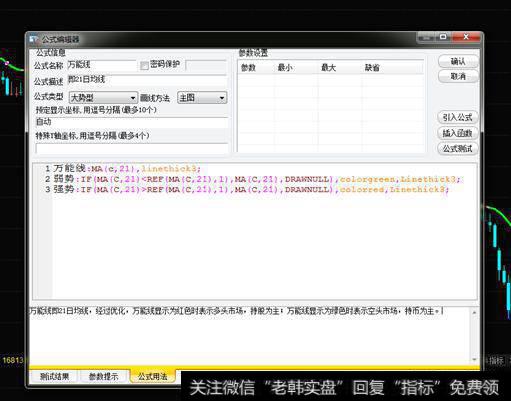This screenshot has width=511, height=401.
Task: Click scroll down arrow of description pane
Action: 474,360
